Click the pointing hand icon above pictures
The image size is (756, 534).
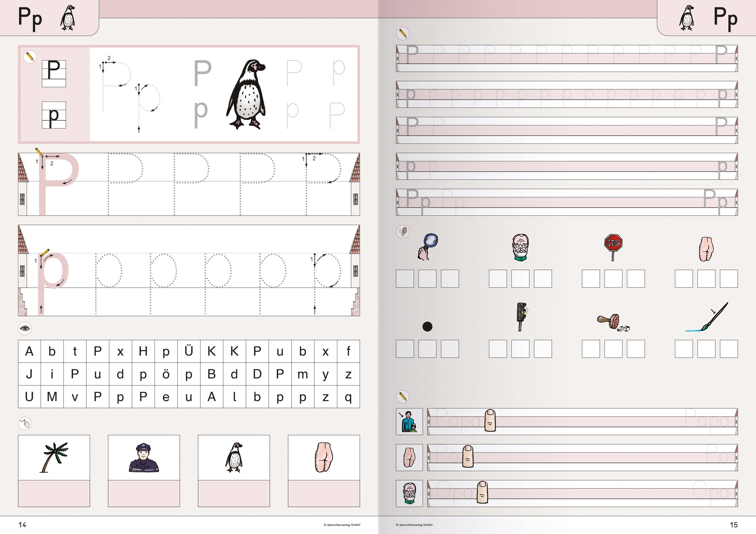[x=25, y=423]
